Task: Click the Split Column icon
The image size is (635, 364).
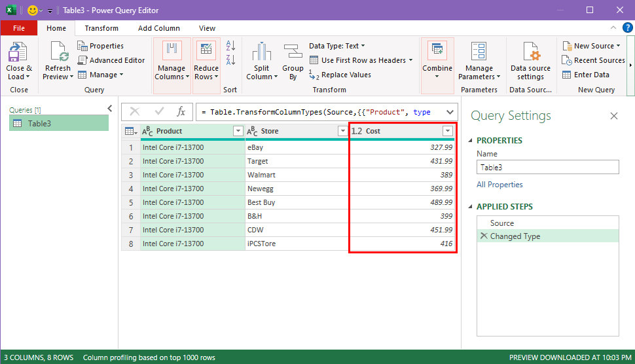Action: point(262,52)
